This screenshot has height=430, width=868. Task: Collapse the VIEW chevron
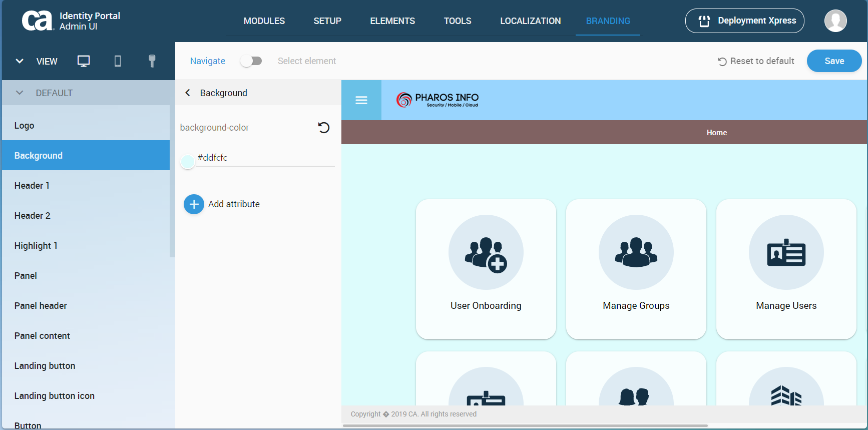point(20,61)
